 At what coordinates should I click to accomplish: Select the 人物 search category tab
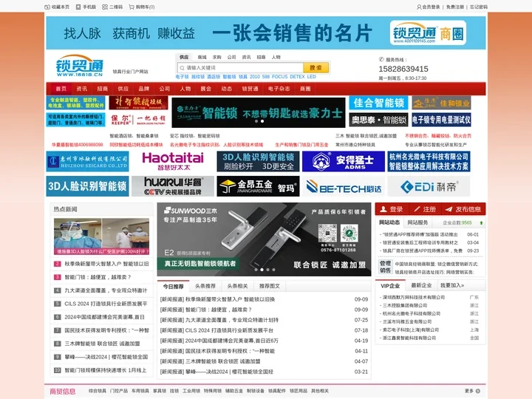point(276,57)
